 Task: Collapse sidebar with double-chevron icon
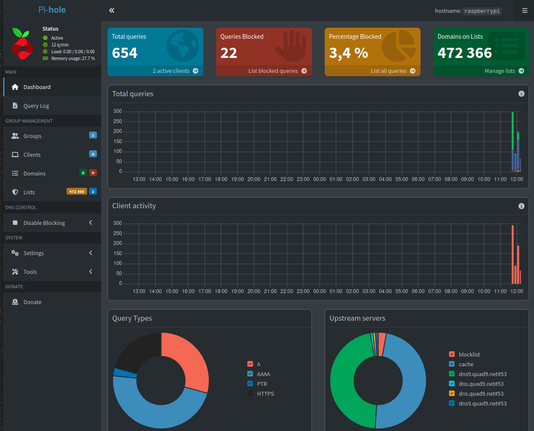point(111,11)
